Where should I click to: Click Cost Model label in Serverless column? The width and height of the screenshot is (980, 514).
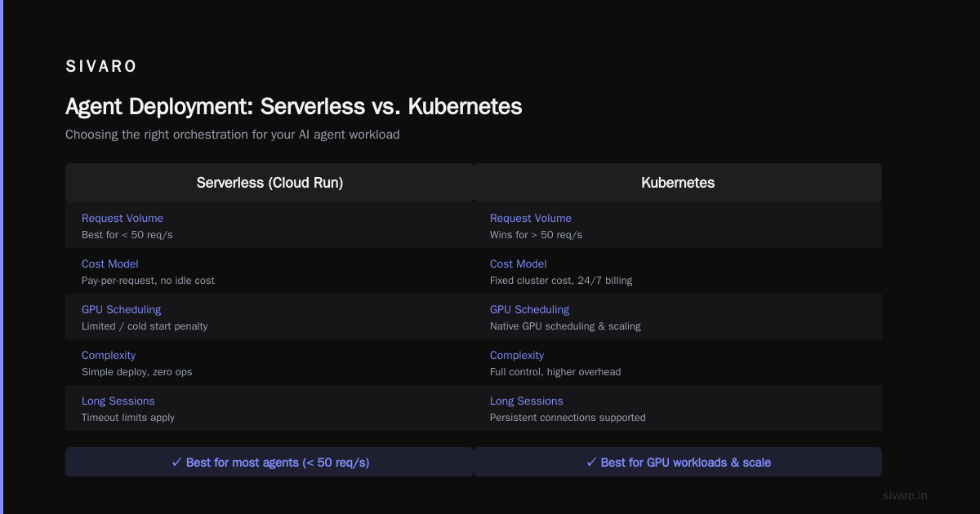coord(110,264)
